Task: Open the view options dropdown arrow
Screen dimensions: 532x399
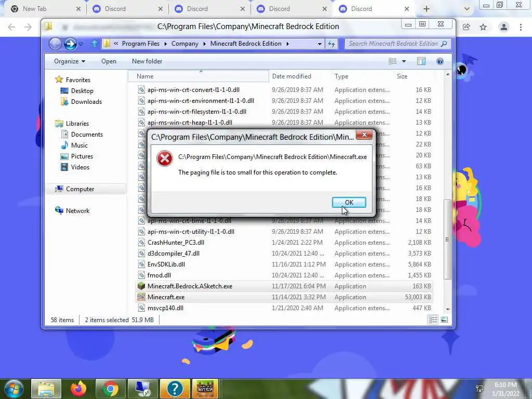Action: 404,61
